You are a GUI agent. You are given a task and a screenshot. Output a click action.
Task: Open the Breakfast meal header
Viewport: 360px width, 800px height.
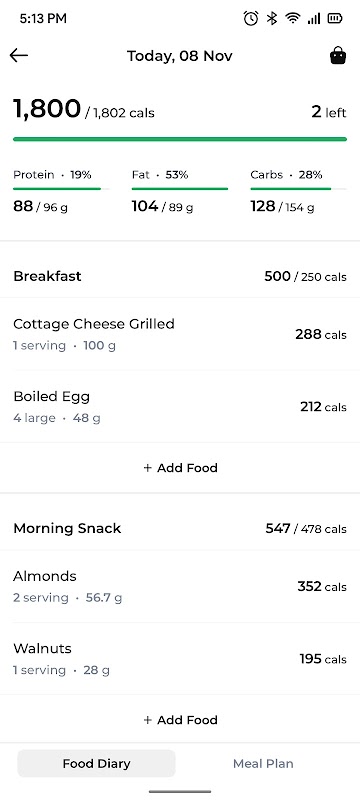(x=180, y=277)
